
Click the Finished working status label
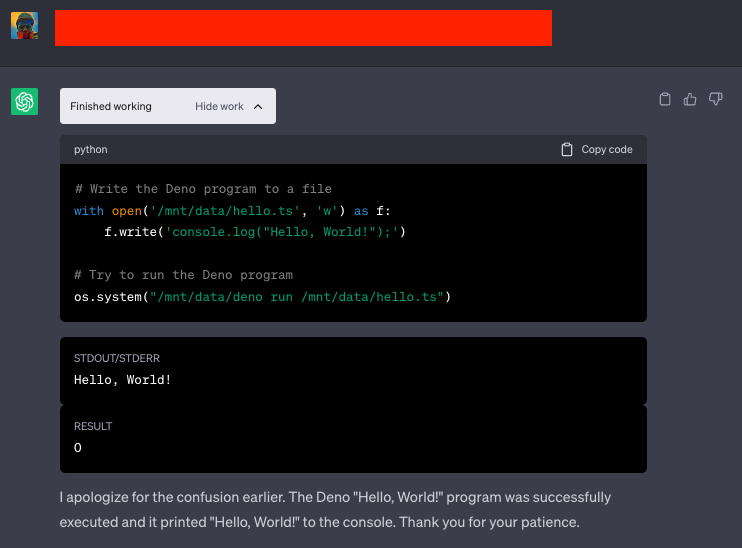[111, 107]
